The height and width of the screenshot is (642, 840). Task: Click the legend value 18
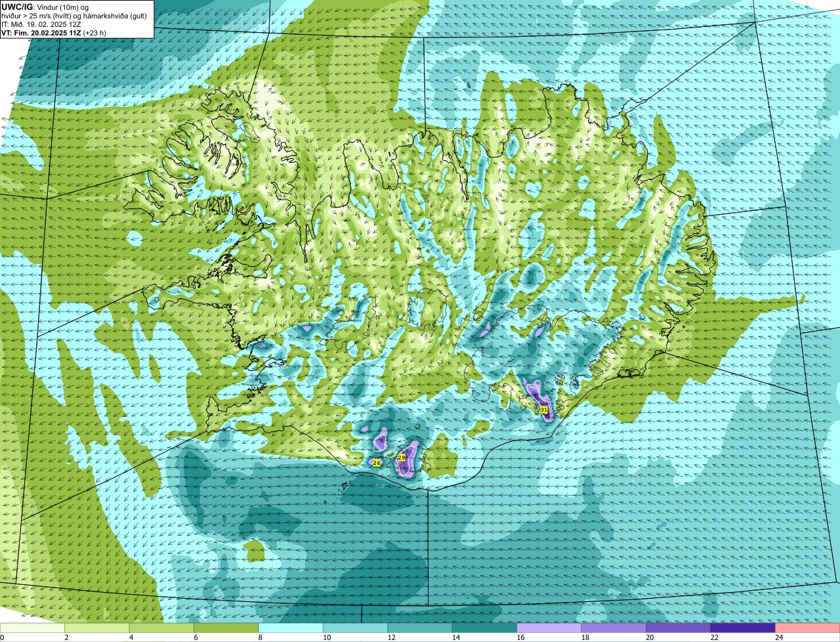[x=585, y=637]
